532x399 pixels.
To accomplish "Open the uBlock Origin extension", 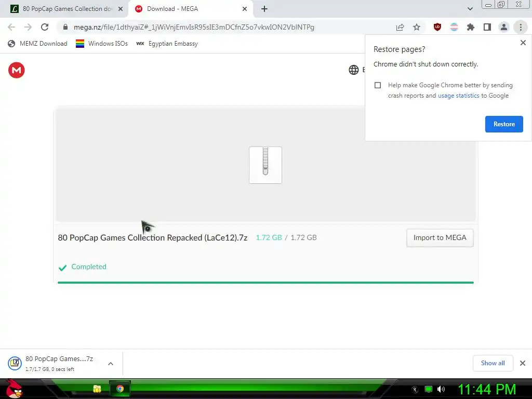I will 437,27.
